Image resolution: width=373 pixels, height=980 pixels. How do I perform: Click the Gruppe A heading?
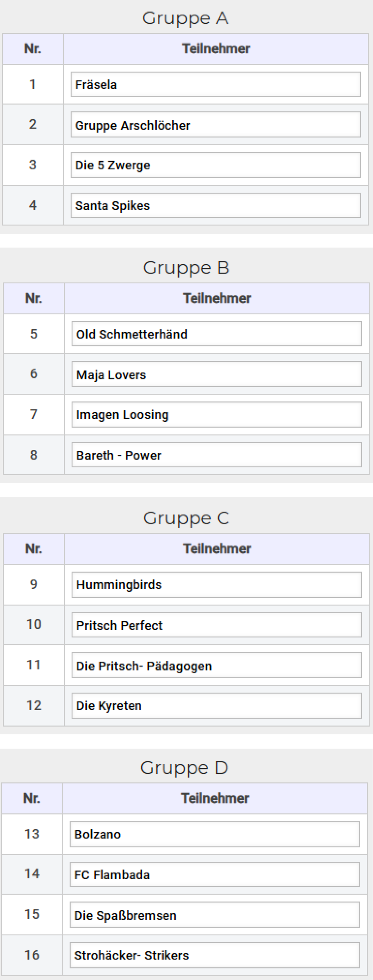tap(185, 18)
